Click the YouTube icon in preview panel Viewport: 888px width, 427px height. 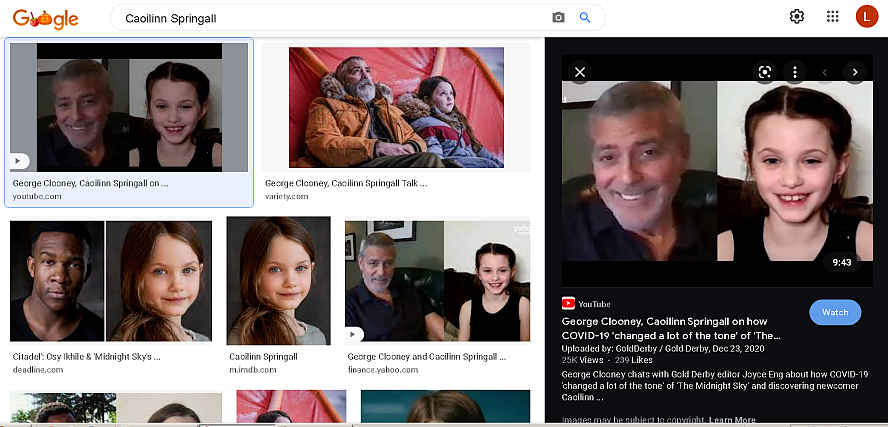click(568, 304)
